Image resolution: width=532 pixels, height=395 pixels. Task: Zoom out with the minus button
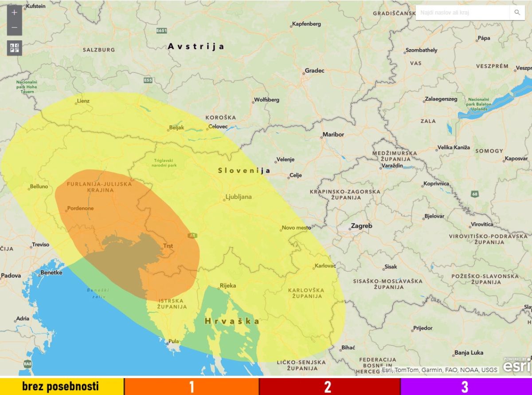coord(14,28)
